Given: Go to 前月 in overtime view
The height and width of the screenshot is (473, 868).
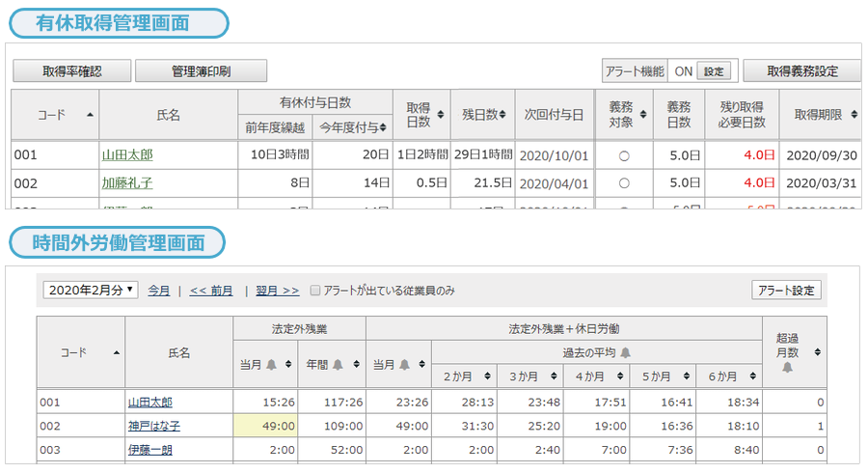Looking at the screenshot, I should (x=211, y=290).
